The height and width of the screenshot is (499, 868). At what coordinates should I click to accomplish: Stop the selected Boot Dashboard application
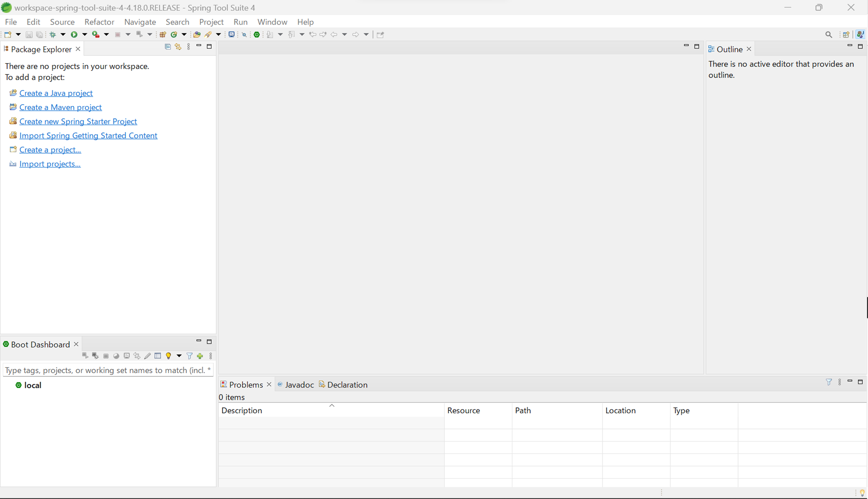tap(106, 356)
